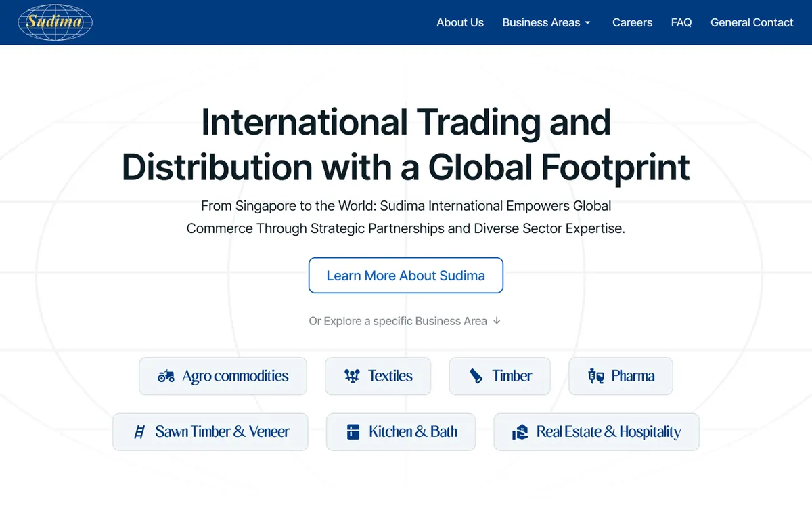Click the downward arrow after Business Area text
Screen dimensions: 812x508
click(x=497, y=321)
